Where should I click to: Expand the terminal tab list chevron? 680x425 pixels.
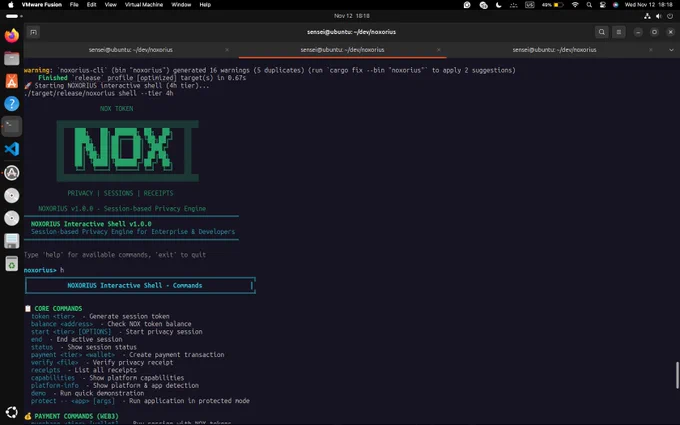(671, 50)
